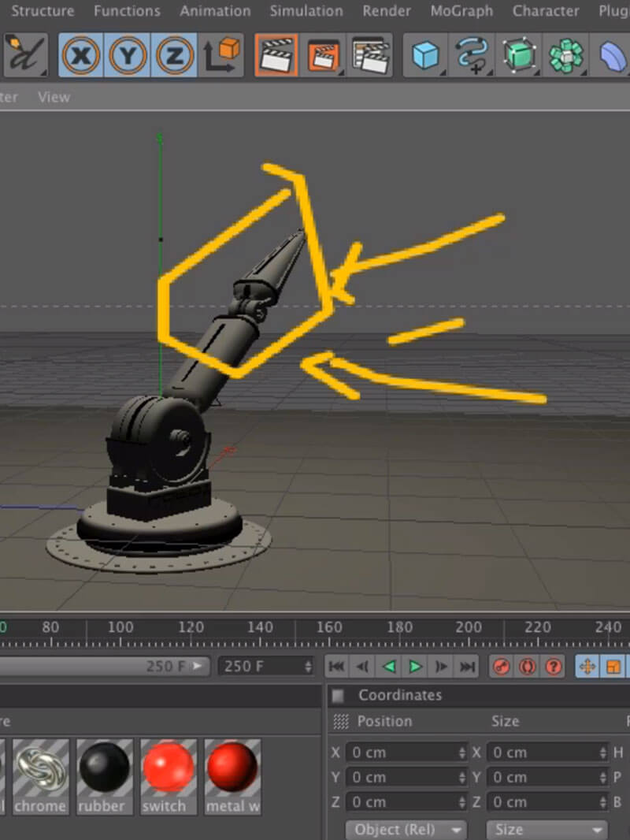Image resolution: width=630 pixels, height=840 pixels.
Task: Click Render to Picture Viewer icon
Action: (x=323, y=54)
